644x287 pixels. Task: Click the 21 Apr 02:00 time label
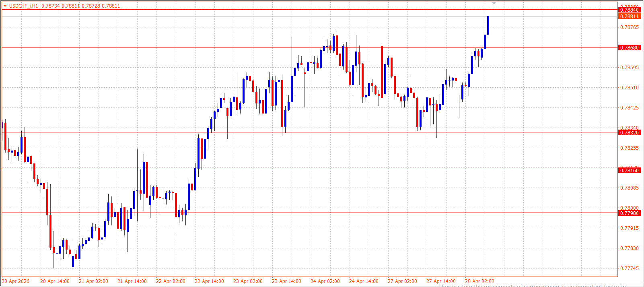tap(93, 281)
